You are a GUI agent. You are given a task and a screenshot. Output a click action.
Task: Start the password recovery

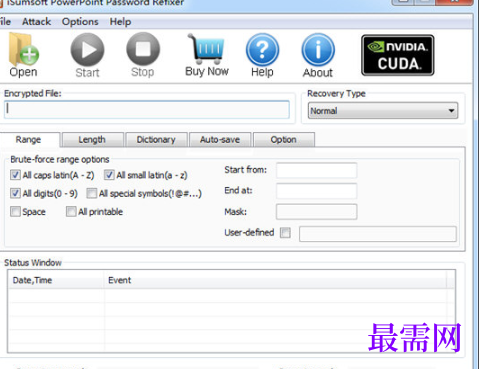[87, 55]
